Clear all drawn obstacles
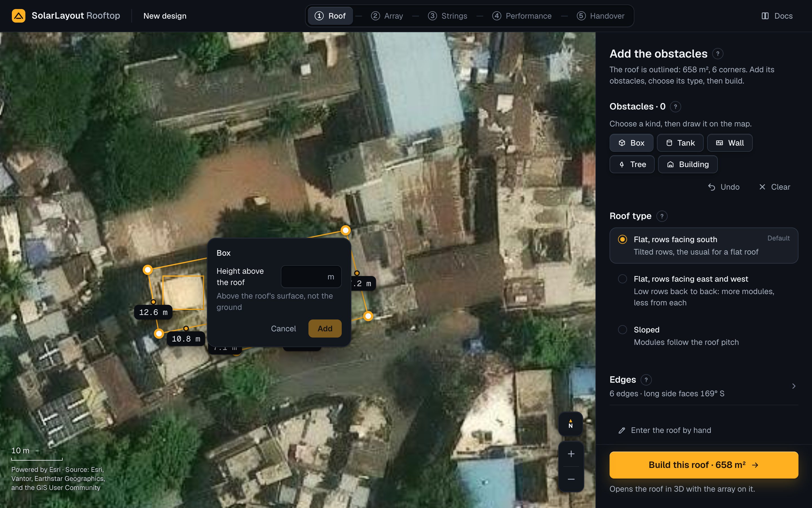Viewport: 812px width, 508px height. [x=775, y=187]
